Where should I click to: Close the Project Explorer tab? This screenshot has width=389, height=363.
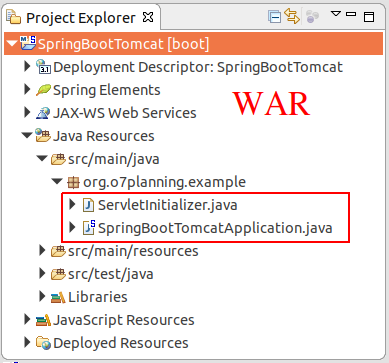point(148,17)
